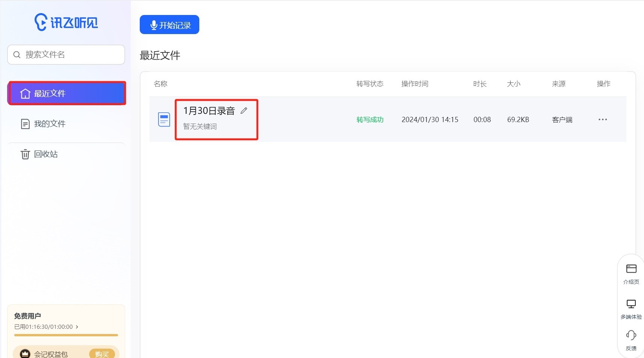Open the 1月30日录音 file name
644x358 pixels.
(209, 111)
